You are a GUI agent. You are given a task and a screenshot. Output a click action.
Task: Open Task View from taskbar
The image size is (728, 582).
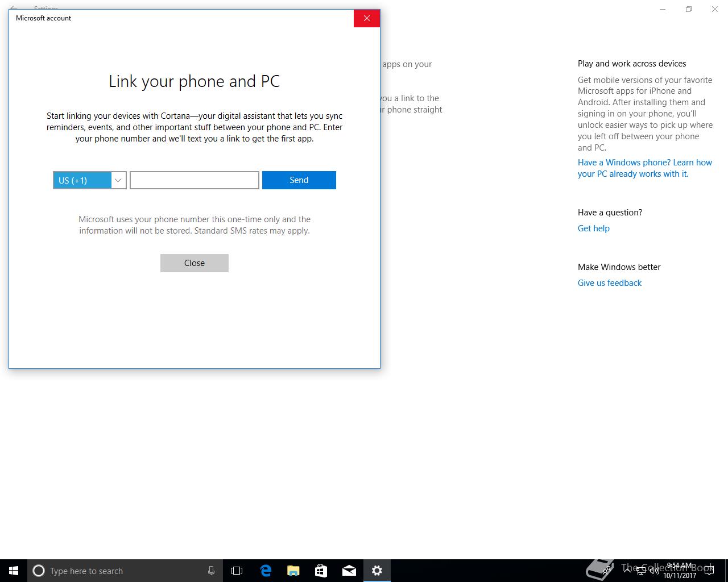click(x=237, y=571)
